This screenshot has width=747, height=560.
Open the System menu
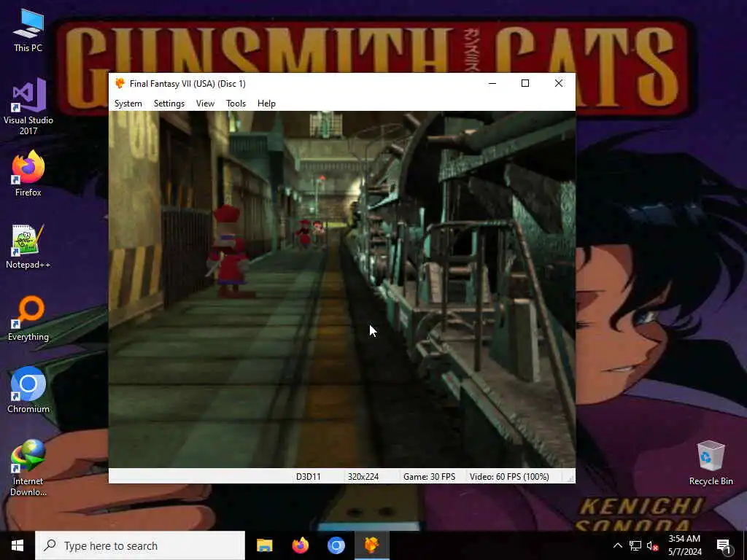(x=128, y=104)
